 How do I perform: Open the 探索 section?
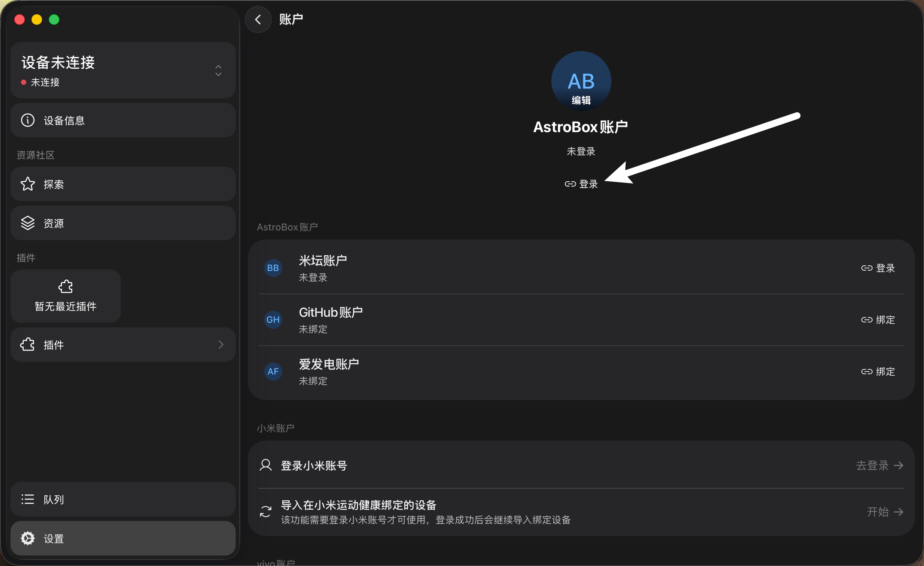pos(123,184)
